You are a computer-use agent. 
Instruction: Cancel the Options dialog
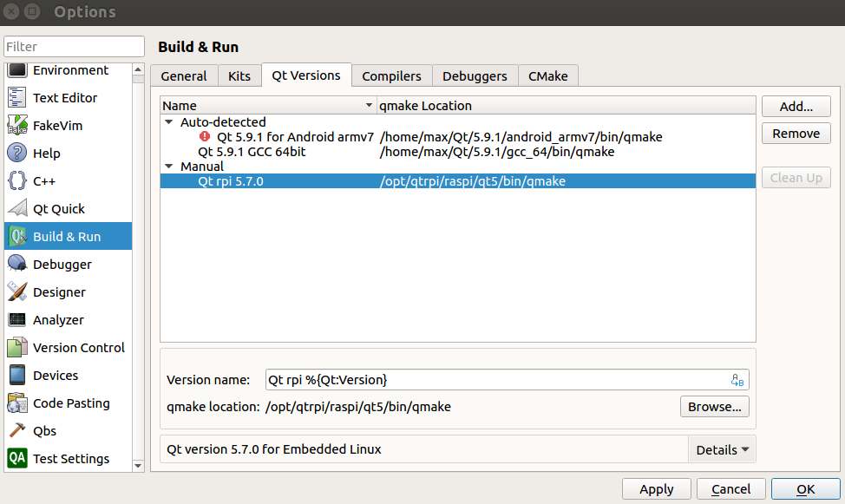pos(730,489)
